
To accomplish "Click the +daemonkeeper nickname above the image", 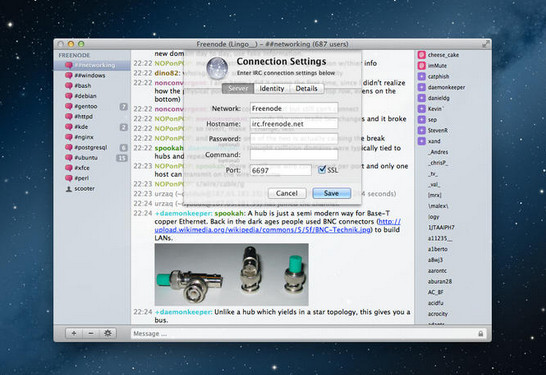I will tap(183, 213).
